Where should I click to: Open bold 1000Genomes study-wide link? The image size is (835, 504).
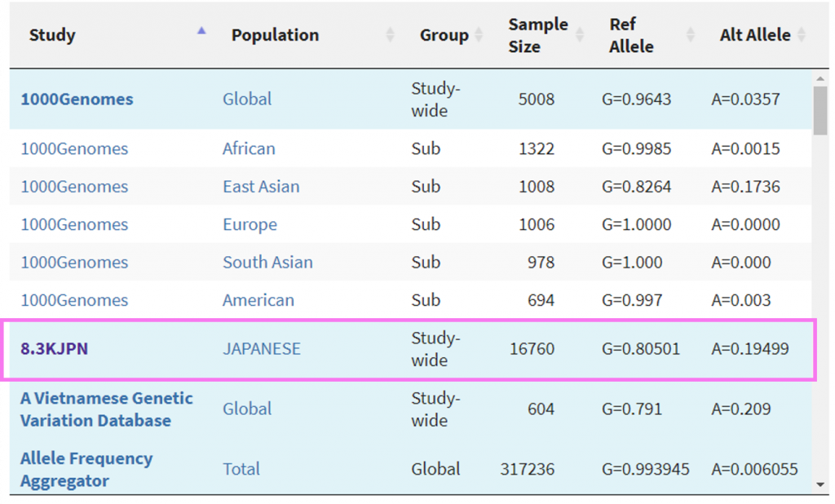[77, 99]
